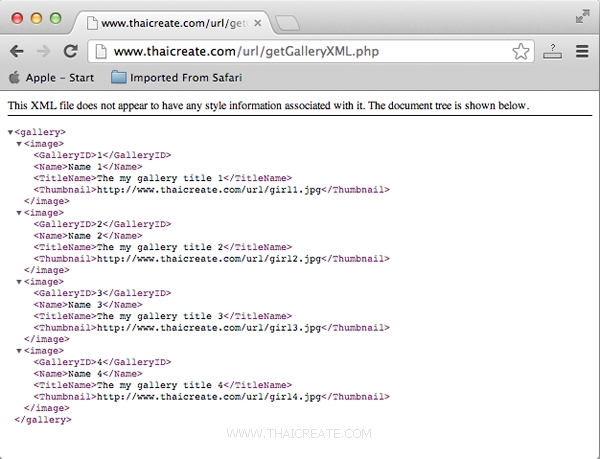Bookmark this page with the star
This screenshot has height=459, width=600.
[x=521, y=51]
